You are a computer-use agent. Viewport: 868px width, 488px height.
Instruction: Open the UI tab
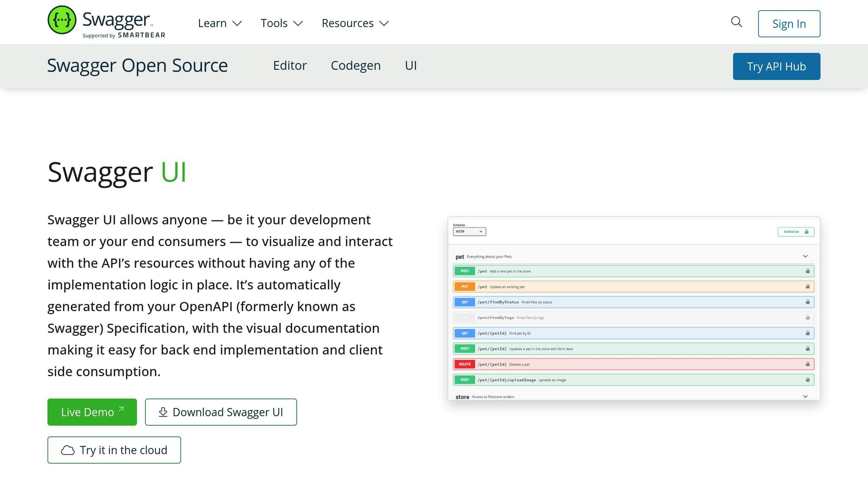(411, 66)
